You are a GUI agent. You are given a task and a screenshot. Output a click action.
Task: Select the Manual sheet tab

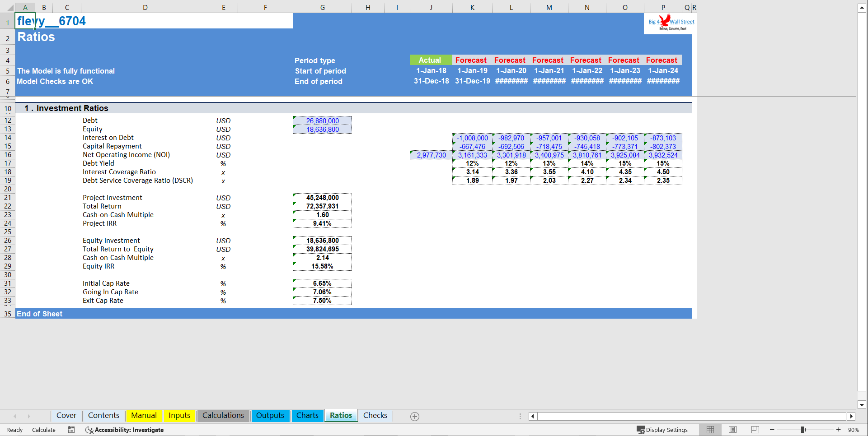click(x=144, y=416)
